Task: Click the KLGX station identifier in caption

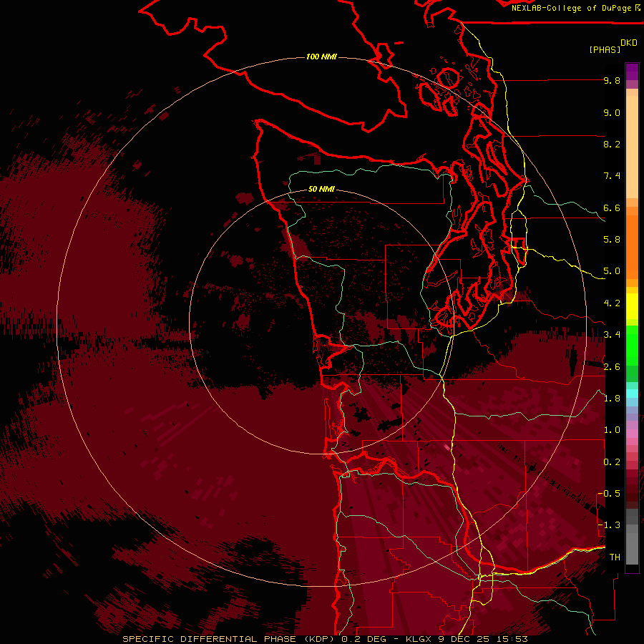Action: point(419,639)
